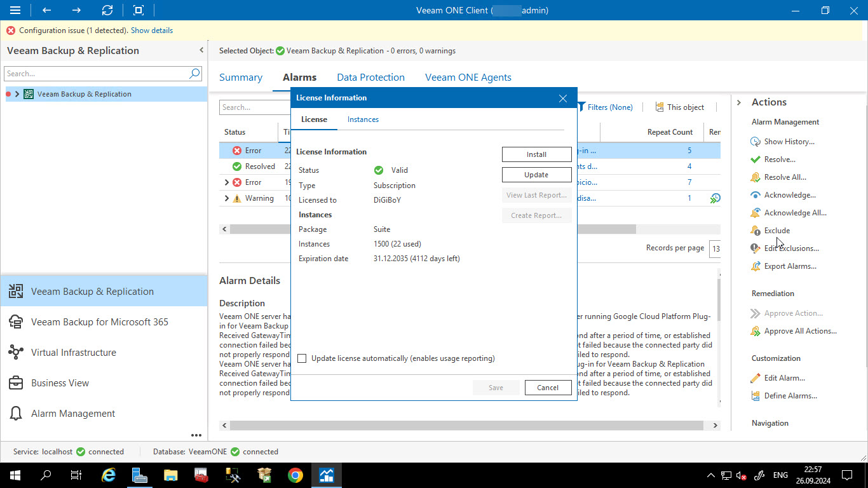
Task: Open Internet Explorer from the taskbar
Action: click(x=109, y=475)
